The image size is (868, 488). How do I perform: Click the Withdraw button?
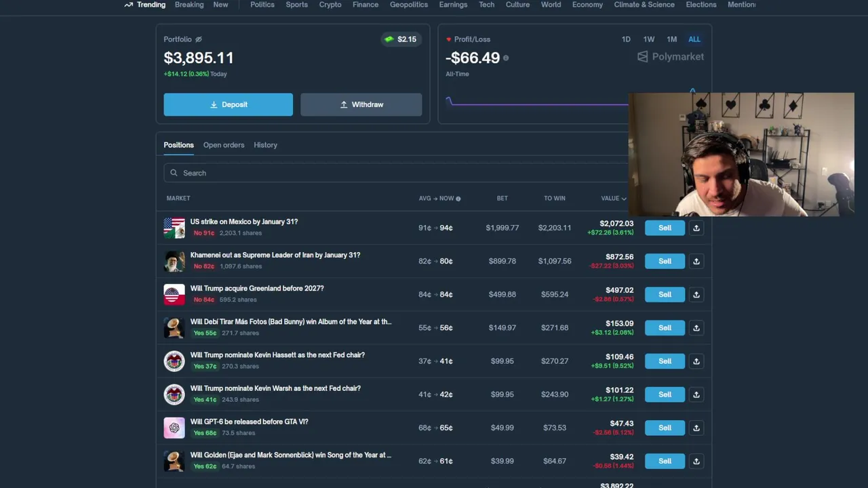[x=361, y=104]
